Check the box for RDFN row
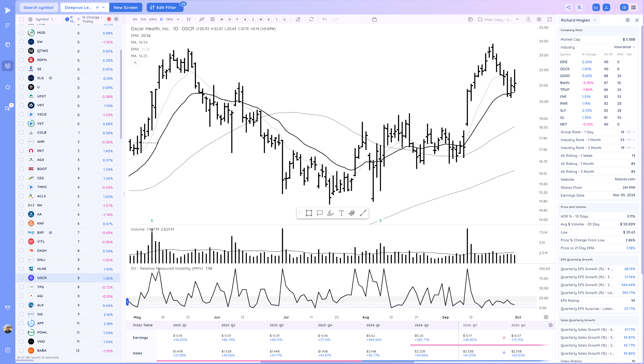This screenshot has width=644, height=364. pyautogui.click(x=22, y=60)
